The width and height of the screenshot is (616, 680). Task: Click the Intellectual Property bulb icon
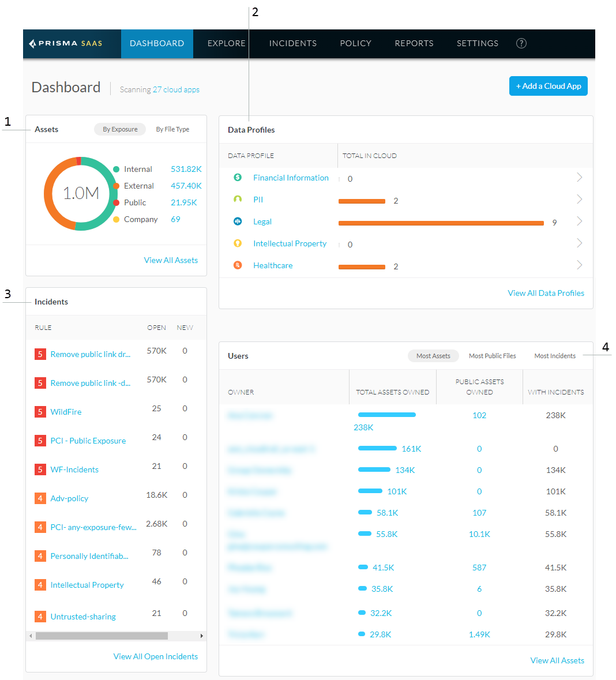click(x=238, y=243)
